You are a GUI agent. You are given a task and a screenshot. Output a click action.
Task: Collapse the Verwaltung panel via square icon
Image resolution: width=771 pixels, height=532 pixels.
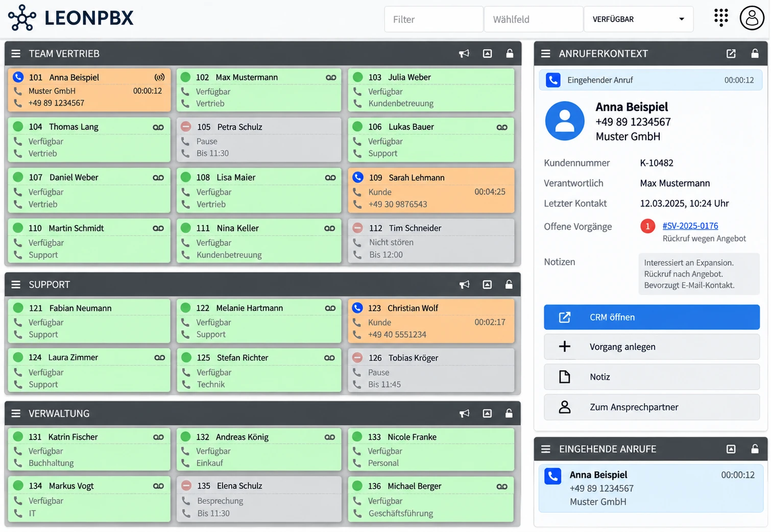coord(487,414)
